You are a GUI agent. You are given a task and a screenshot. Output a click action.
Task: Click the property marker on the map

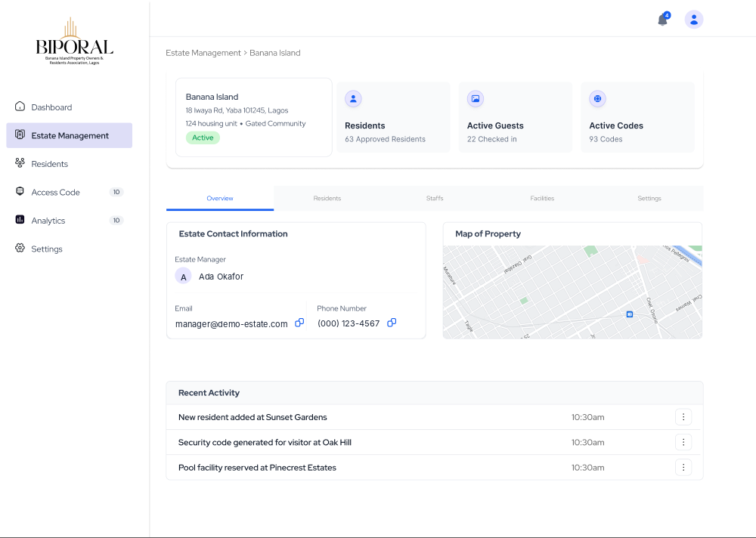click(x=629, y=314)
